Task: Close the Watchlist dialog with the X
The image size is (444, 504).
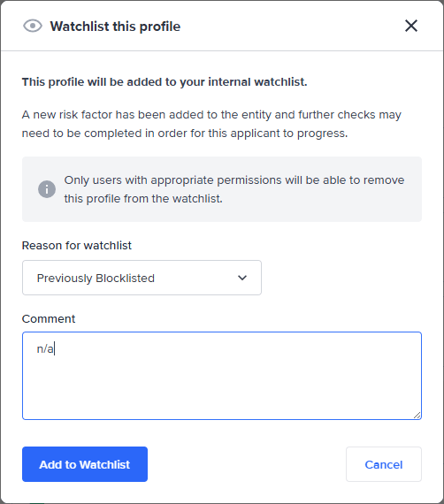Action: [411, 26]
